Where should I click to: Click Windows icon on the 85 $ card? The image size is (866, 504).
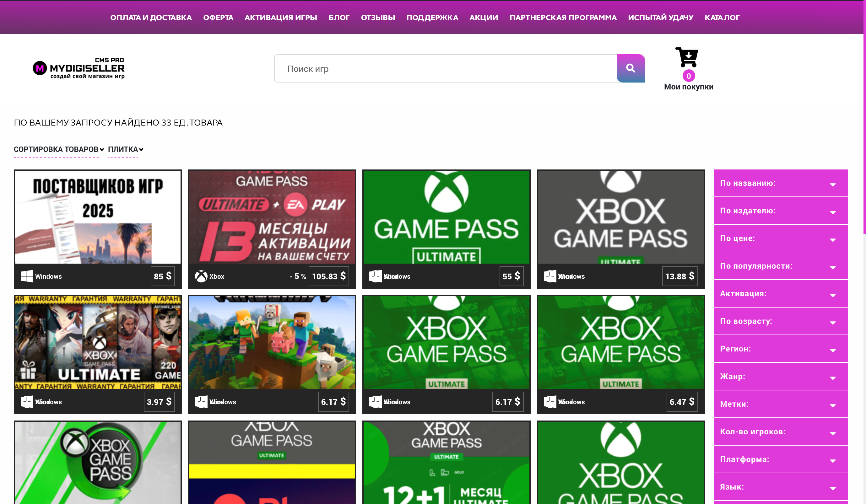point(27,276)
